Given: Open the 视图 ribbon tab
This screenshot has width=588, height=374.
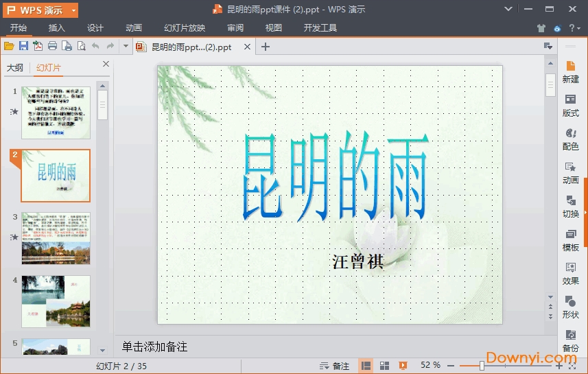Looking at the screenshot, I should pyautogui.click(x=273, y=27).
